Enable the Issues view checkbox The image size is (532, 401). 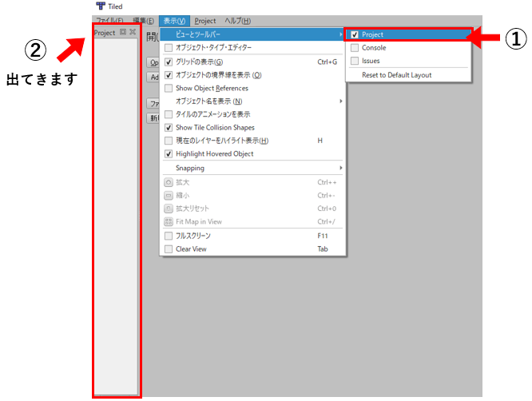(355, 61)
